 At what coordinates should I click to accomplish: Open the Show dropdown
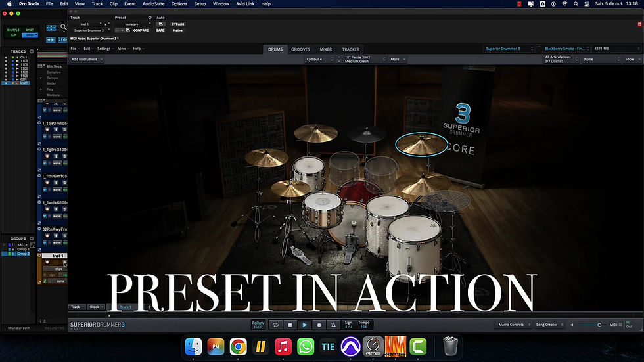point(632,59)
